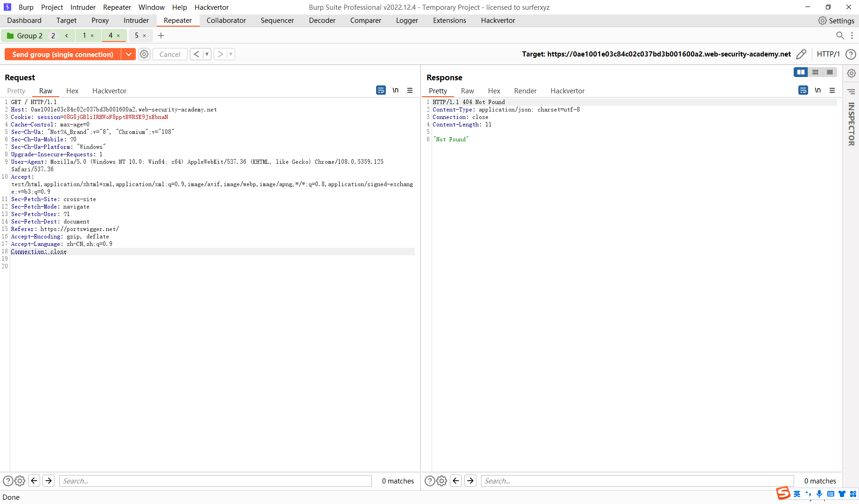This screenshot has width=859, height=504.
Task: Toggle non-printable chars \n in Response panel
Action: point(817,90)
